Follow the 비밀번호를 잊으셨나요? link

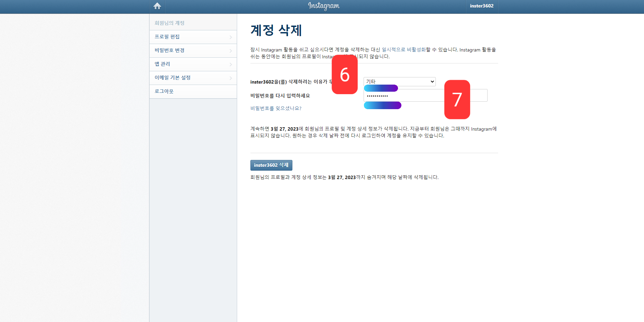[x=276, y=108]
